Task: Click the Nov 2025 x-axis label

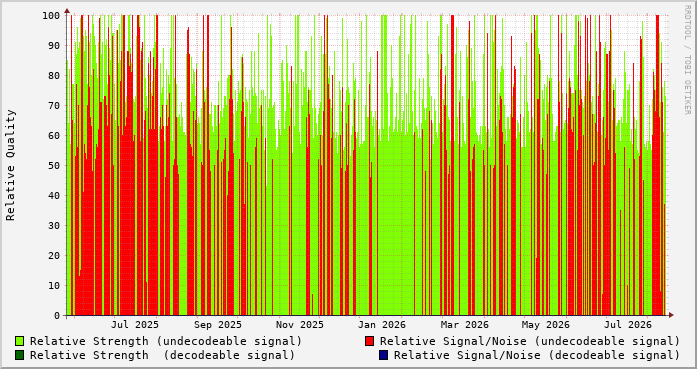Action: (300, 325)
